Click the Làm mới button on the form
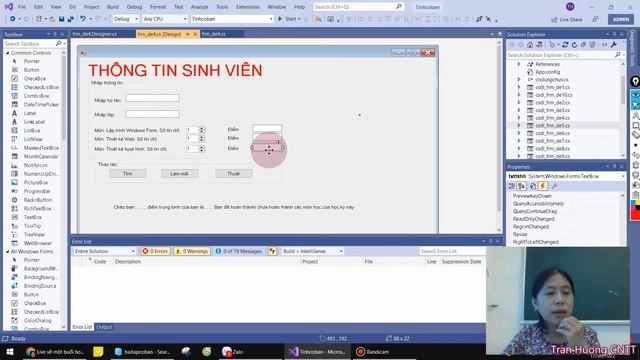 tap(180, 173)
